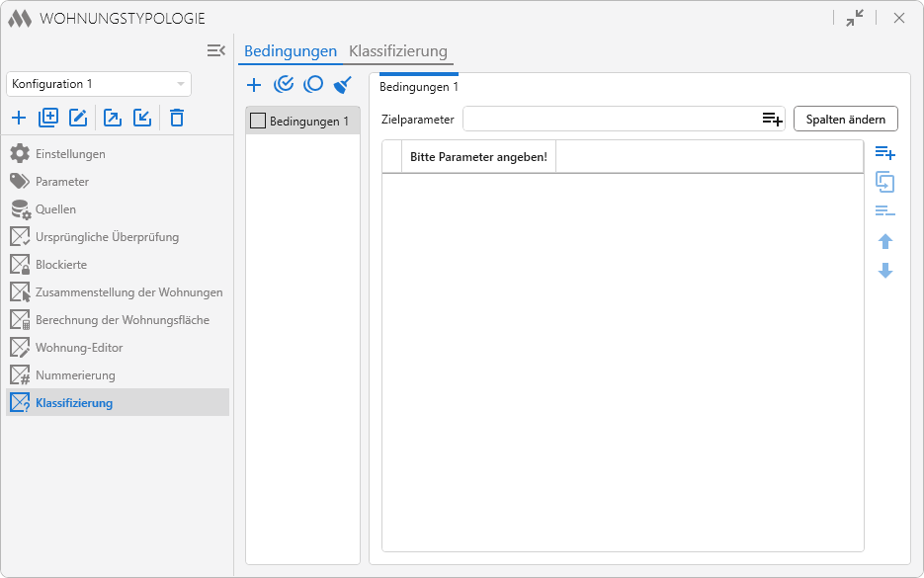Collapse the left sidebar panel

click(216, 50)
